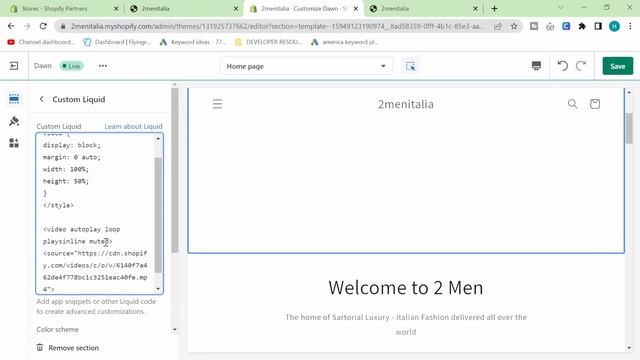Click the 2menitalia store title
The height and width of the screenshot is (360, 640).
[x=406, y=104]
